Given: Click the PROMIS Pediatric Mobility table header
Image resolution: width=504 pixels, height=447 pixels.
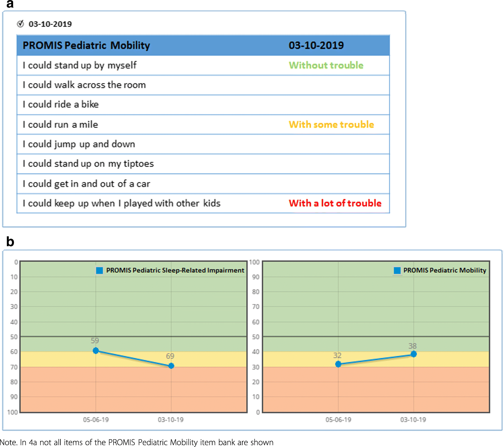Looking at the screenshot, I should click(x=86, y=45).
